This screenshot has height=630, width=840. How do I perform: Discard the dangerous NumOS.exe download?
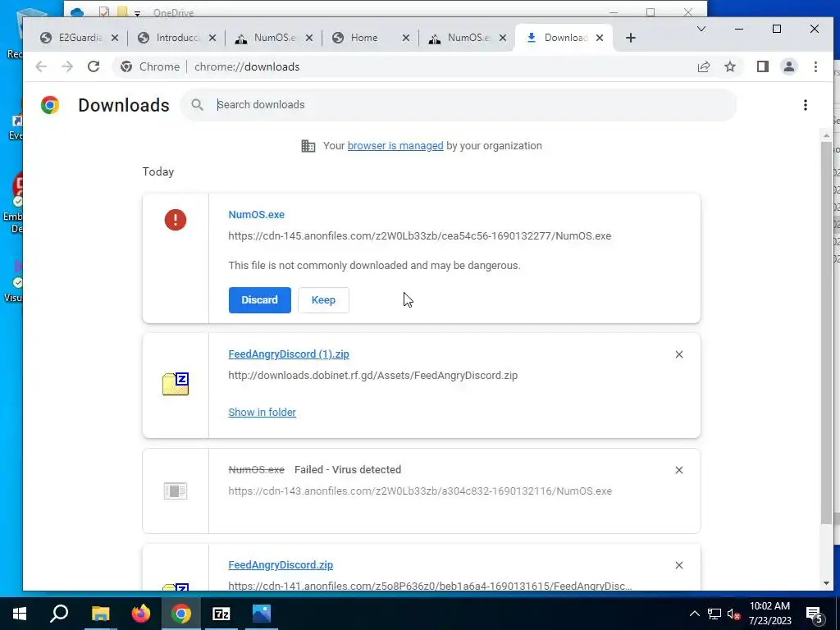pyautogui.click(x=259, y=300)
